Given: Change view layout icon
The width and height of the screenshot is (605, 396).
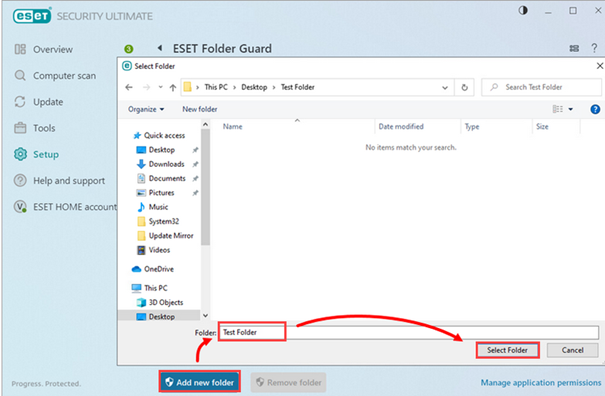Looking at the screenshot, I should pos(558,109).
